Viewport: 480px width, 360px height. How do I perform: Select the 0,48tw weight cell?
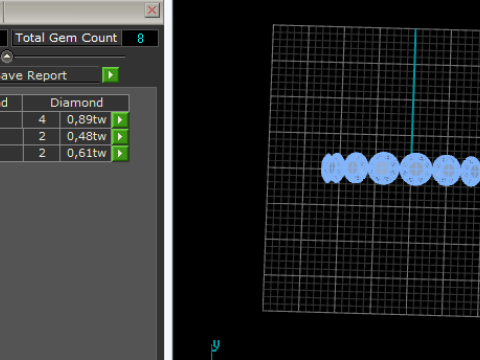pyautogui.click(x=86, y=136)
